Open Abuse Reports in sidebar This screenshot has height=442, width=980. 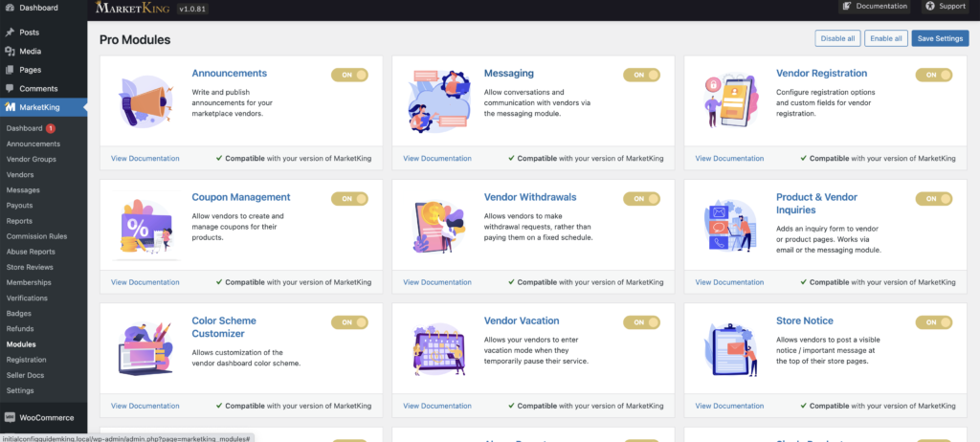[x=31, y=252]
